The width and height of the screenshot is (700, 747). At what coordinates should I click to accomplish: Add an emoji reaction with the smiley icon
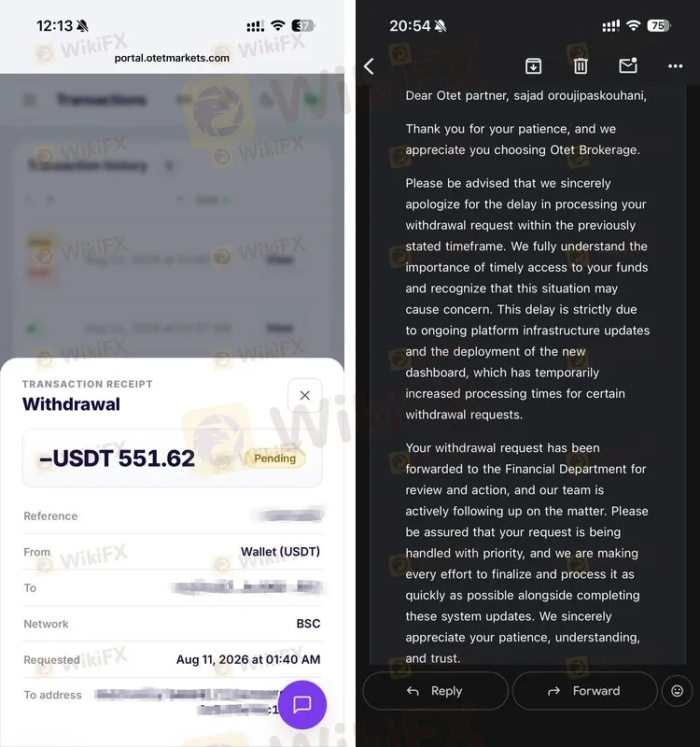[677, 690]
